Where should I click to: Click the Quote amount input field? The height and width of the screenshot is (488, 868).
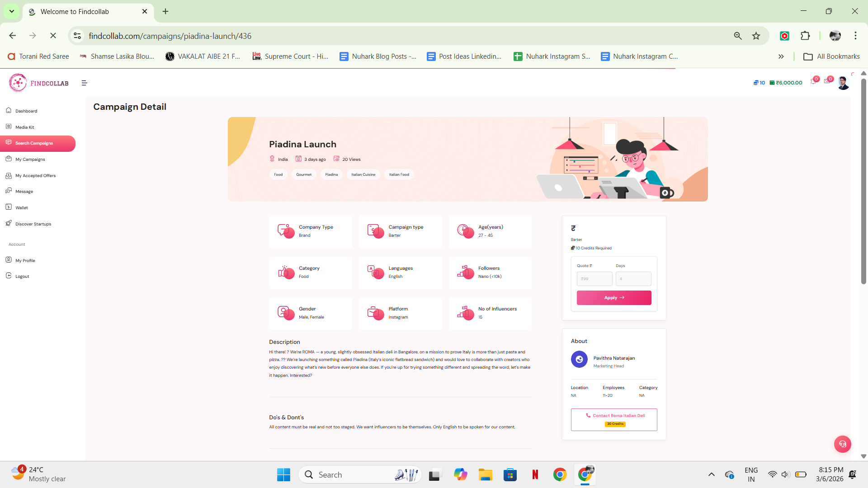click(x=594, y=279)
